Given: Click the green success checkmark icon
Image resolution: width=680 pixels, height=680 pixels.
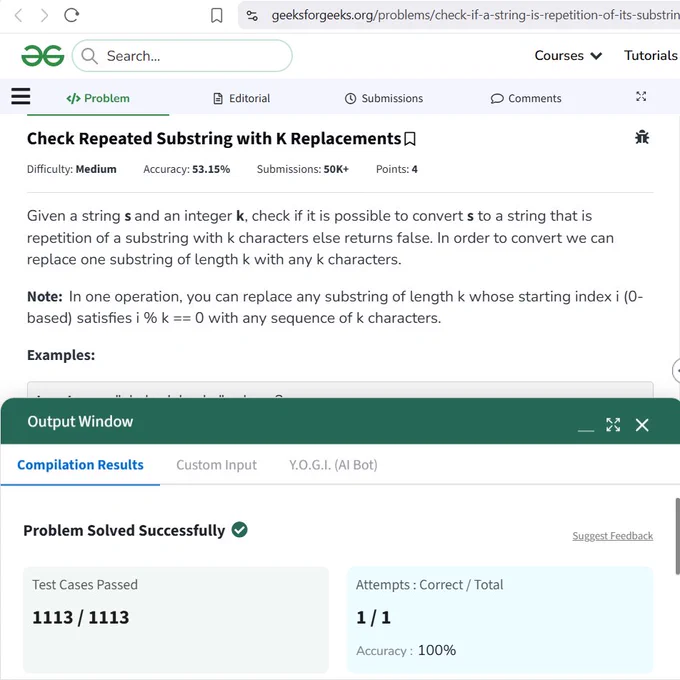Looking at the screenshot, I should (x=239, y=530).
